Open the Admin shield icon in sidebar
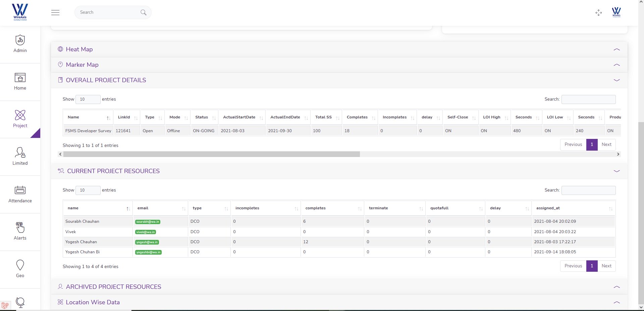 pos(20,40)
